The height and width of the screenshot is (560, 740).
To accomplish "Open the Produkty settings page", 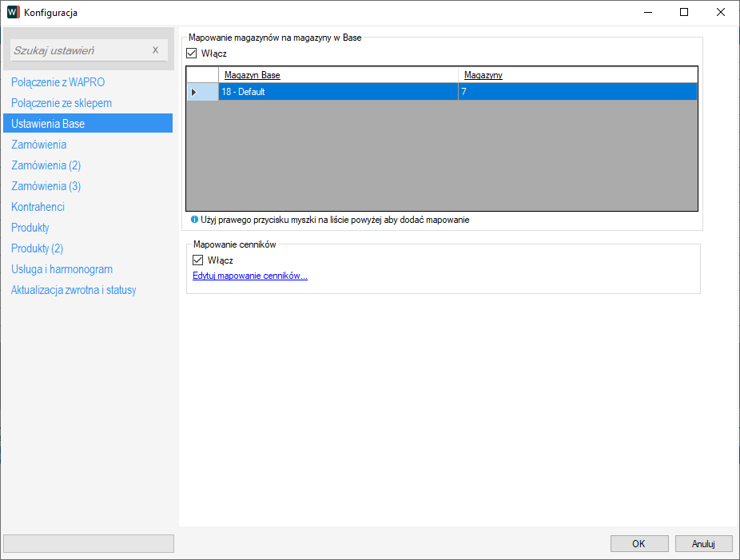I will pyautogui.click(x=30, y=228).
